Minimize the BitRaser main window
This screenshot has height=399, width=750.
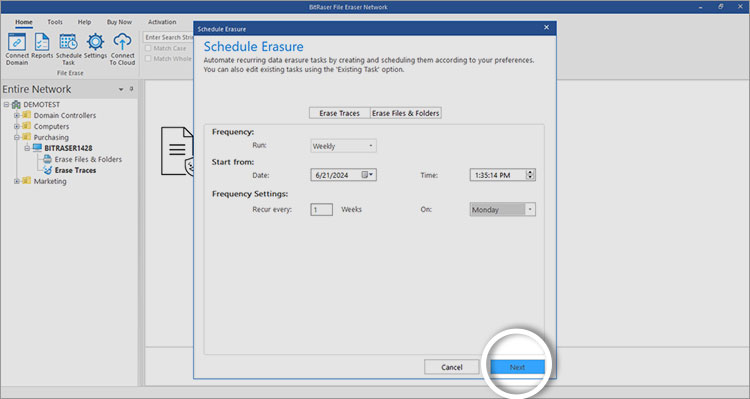(700, 7)
